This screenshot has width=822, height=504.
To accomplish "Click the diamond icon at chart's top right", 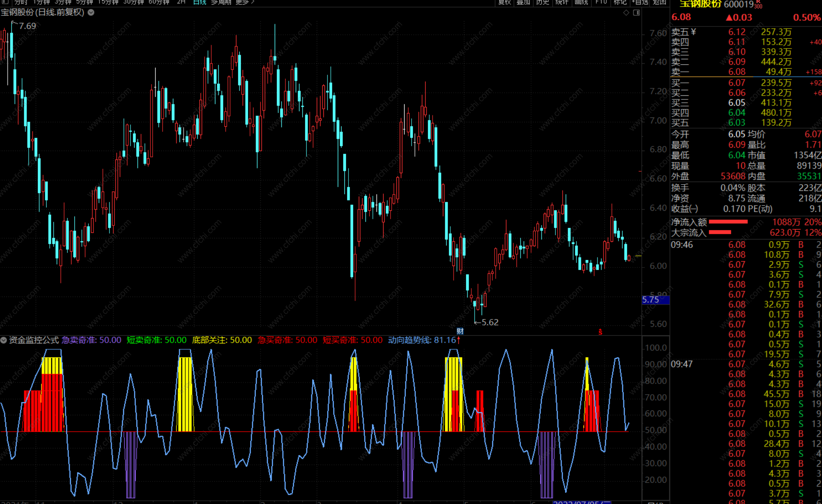I will pyautogui.click(x=626, y=13).
